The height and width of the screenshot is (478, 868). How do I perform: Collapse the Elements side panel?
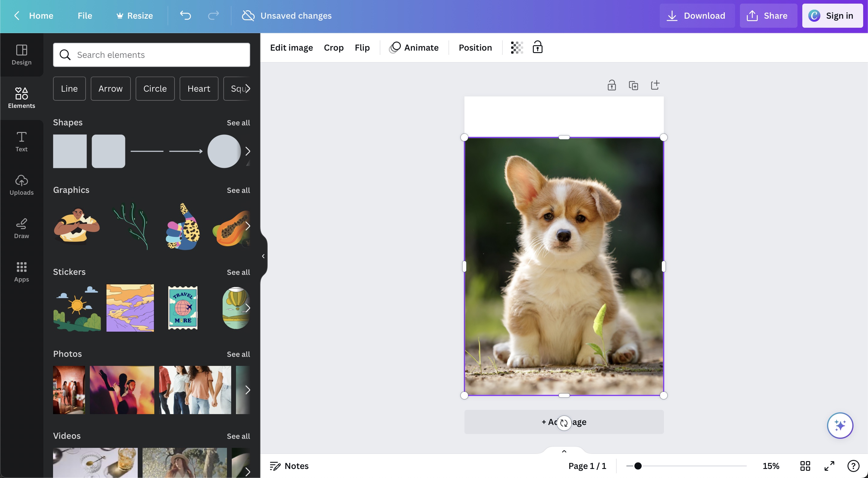click(263, 256)
